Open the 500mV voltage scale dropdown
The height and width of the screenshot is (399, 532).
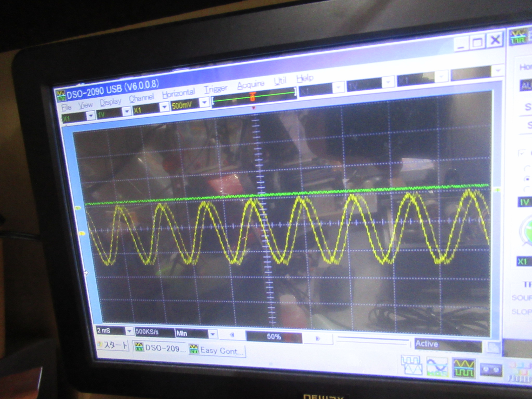pyautogui.click(x=204, y=103)
